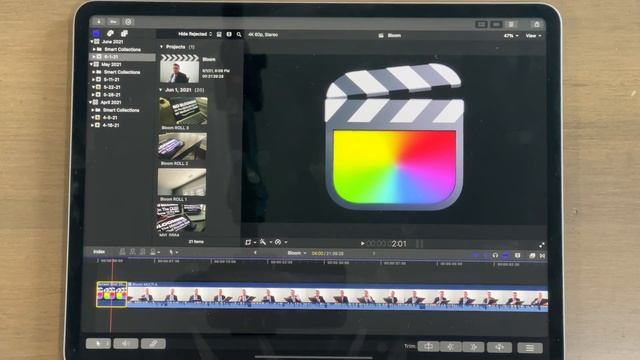The height and width of the screenshot is (360, 640).
Task: Open the Import Media arrow button
Action: 98,21
